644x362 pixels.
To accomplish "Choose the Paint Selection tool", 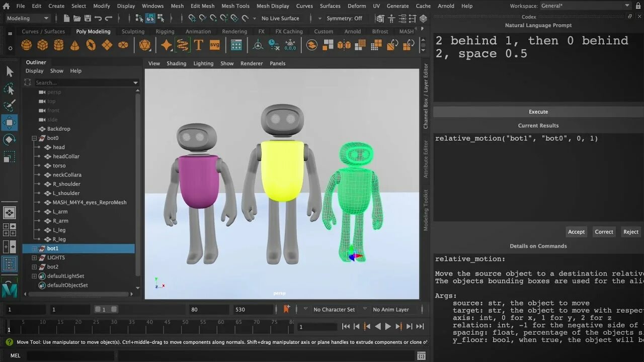I will 10,106.
